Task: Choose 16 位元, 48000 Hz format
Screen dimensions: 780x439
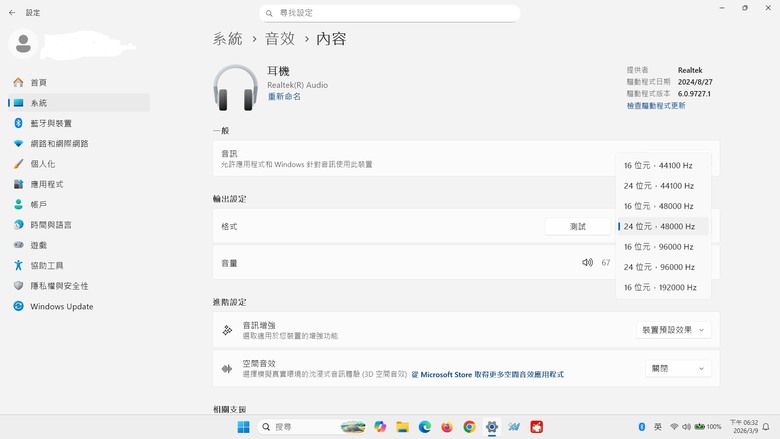Action: coord(663,206)
